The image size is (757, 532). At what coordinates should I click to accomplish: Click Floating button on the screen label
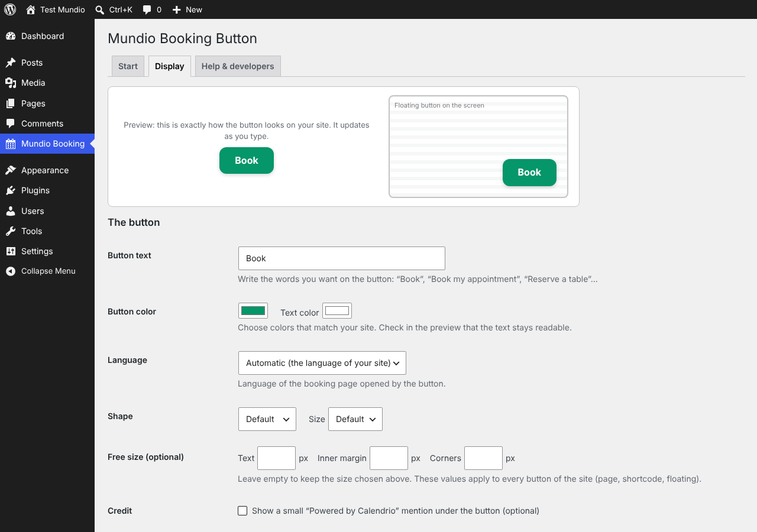[x=439, y=105]
